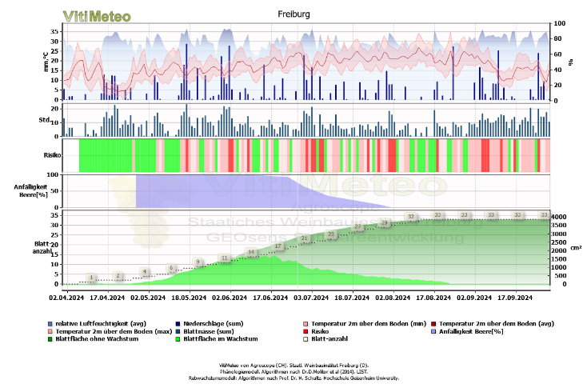This screenshot has height=392, width=587.
Task: Select leaf count marker labeled 29
Action: coord(384,222)
